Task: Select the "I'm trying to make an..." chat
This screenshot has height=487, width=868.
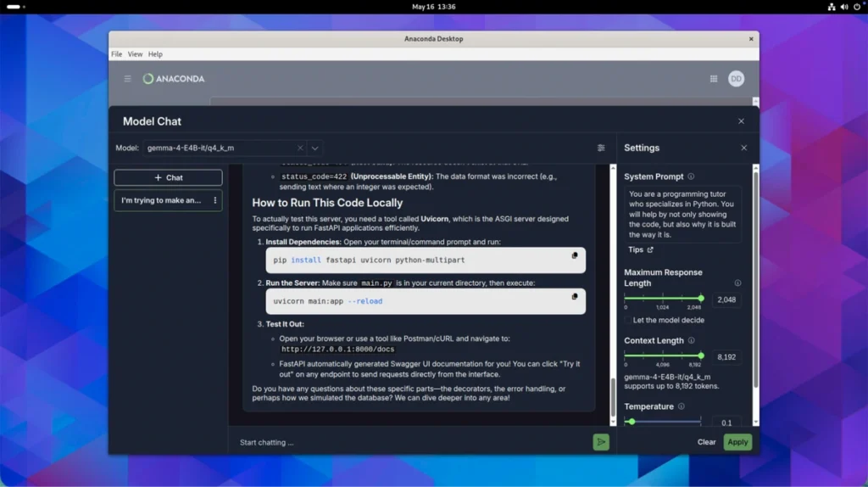Action: [161, 200]
